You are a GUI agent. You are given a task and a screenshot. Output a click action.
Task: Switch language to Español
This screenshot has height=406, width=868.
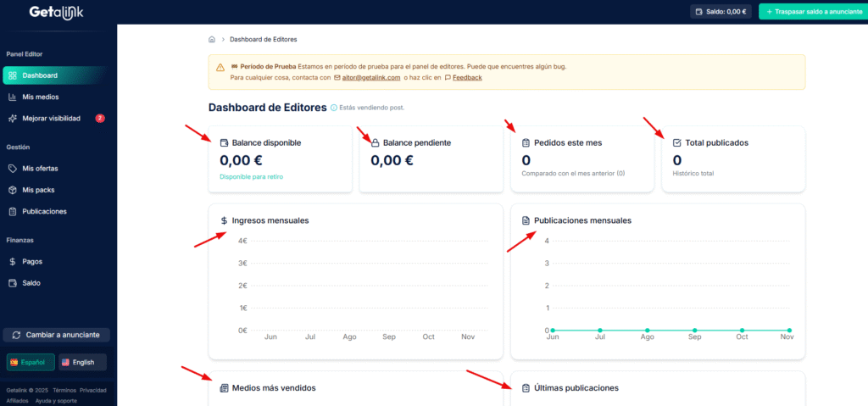[x=31, y=362]
